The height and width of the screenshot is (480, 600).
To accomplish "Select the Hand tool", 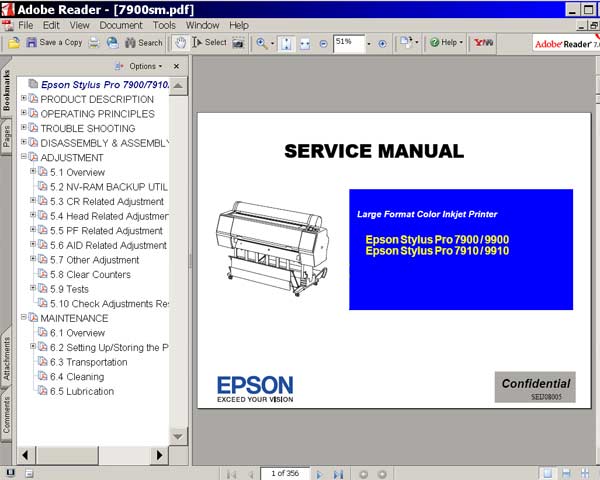I will point(180,43).
